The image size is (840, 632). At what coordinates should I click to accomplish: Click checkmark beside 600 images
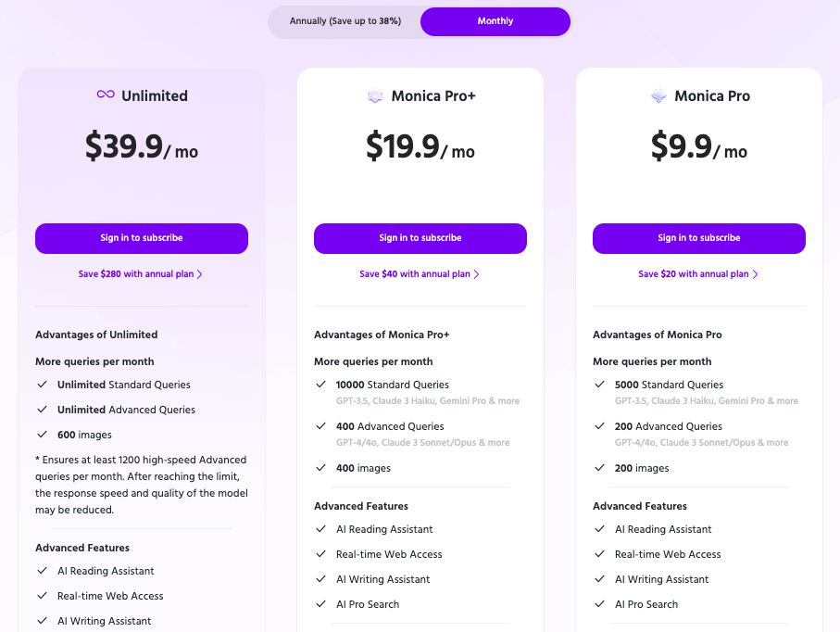pyautogui.click(x=42, y=435)
